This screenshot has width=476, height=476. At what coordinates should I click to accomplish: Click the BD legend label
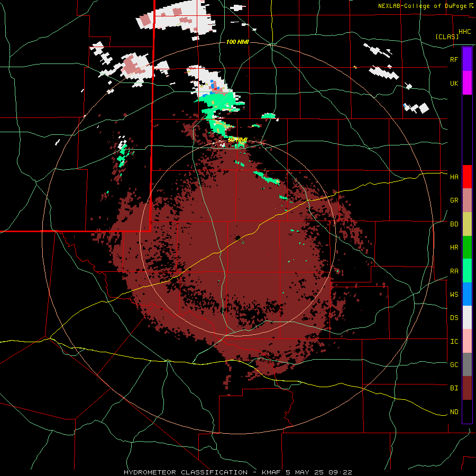coord(454,224)
